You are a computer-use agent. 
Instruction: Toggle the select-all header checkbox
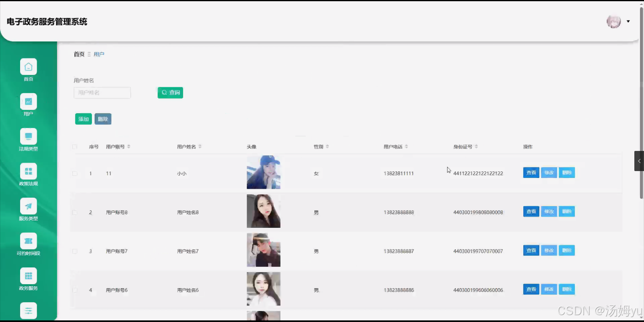(x=74, y=147)
